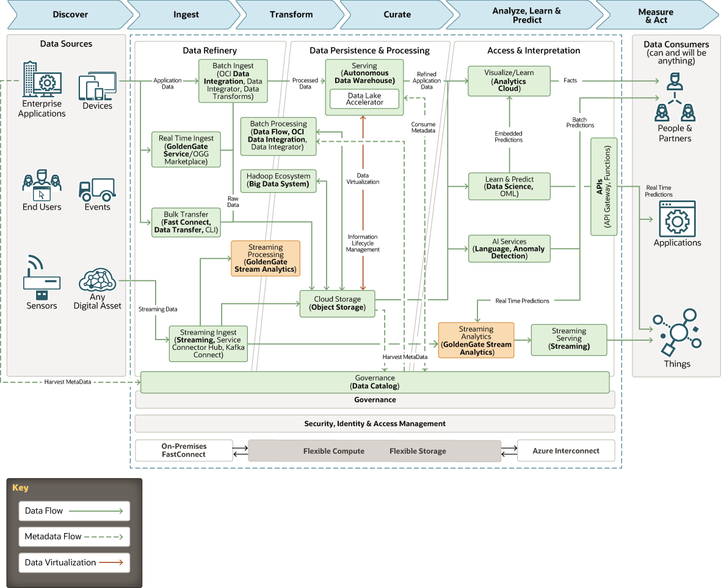The image size is (721, 588).
Task: Click Security, Identity & Access Management bar
Action: point(375,424)
